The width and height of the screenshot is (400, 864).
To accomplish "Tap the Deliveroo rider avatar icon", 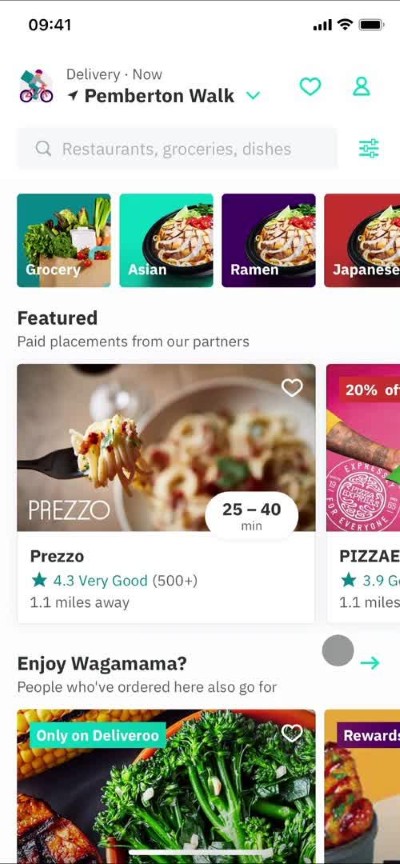I will [36, 87].
